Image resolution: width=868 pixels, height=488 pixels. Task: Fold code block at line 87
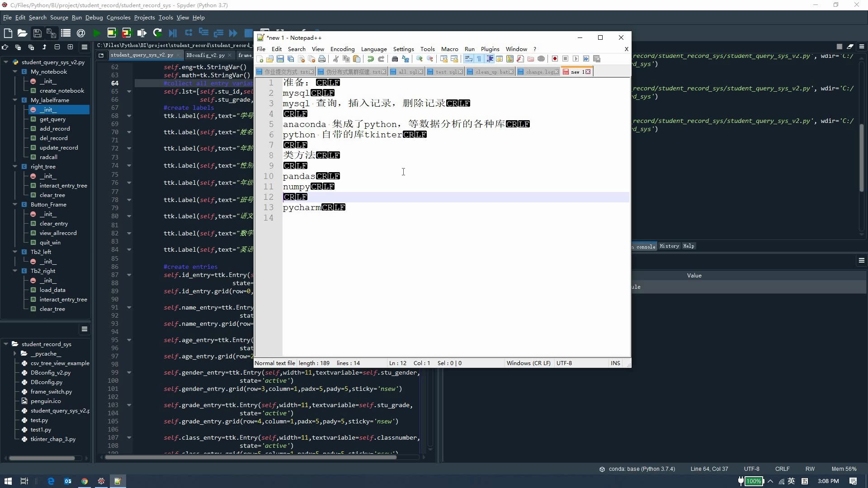click(129, 275)
